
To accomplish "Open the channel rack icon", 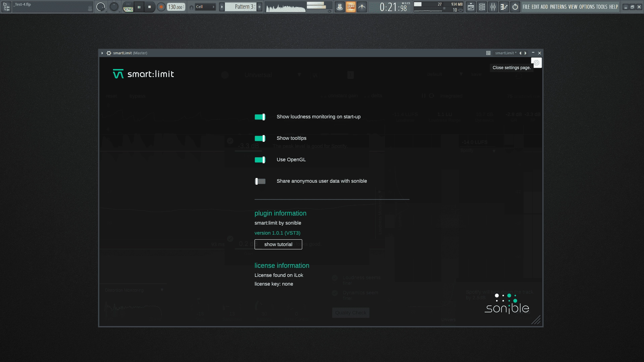I will (x=482, y=7).
